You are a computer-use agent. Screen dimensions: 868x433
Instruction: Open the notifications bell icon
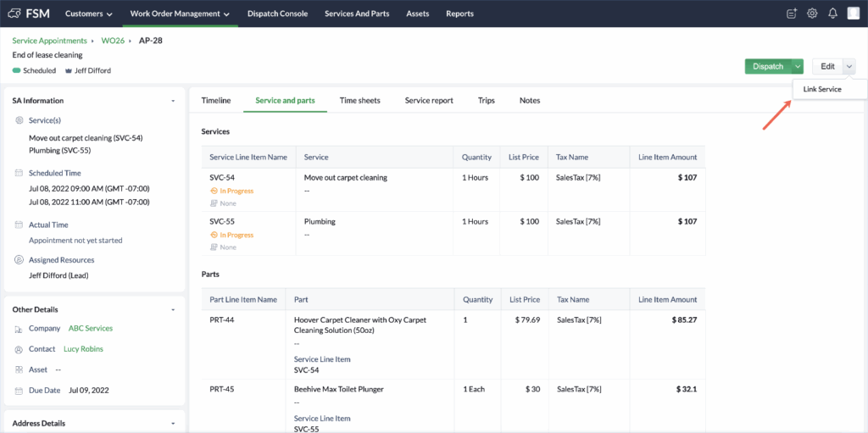click(x=832, y=14)
